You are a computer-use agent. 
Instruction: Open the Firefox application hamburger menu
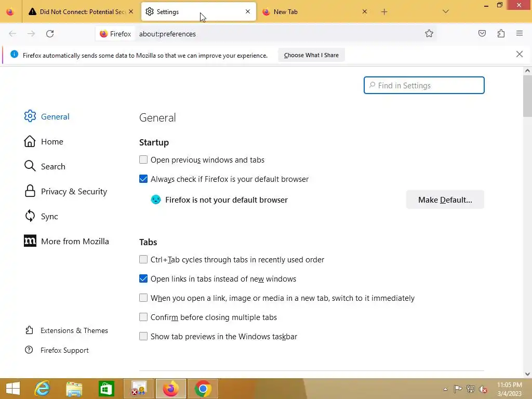[x=520, y=33]
